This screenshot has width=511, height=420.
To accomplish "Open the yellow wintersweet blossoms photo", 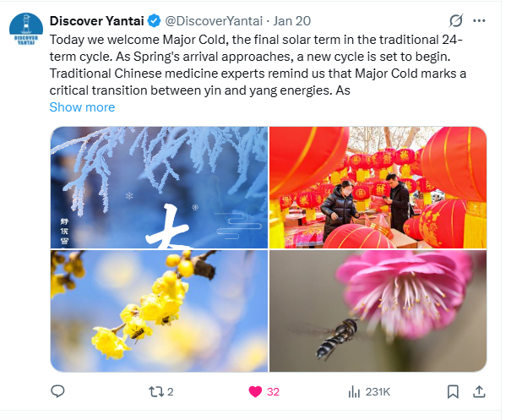I will (159, 311).
